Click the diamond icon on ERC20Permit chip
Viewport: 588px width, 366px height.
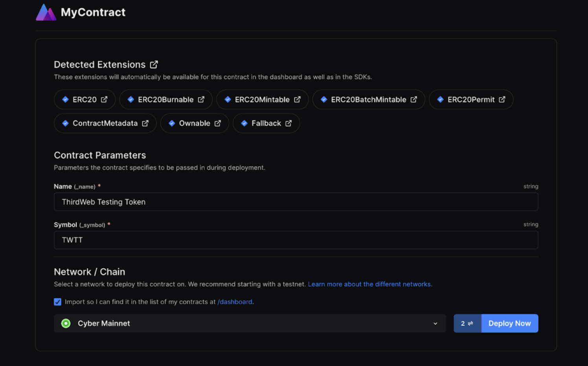tap(441, 100)
